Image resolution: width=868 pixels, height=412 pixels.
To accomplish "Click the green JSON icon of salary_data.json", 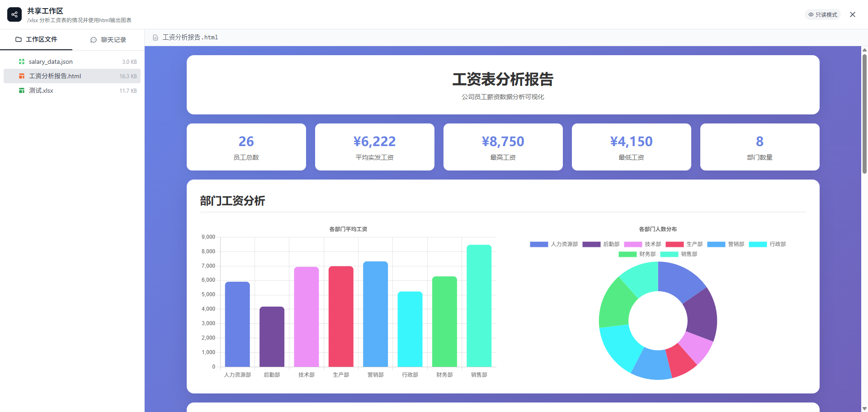I will tap(21, 62).
